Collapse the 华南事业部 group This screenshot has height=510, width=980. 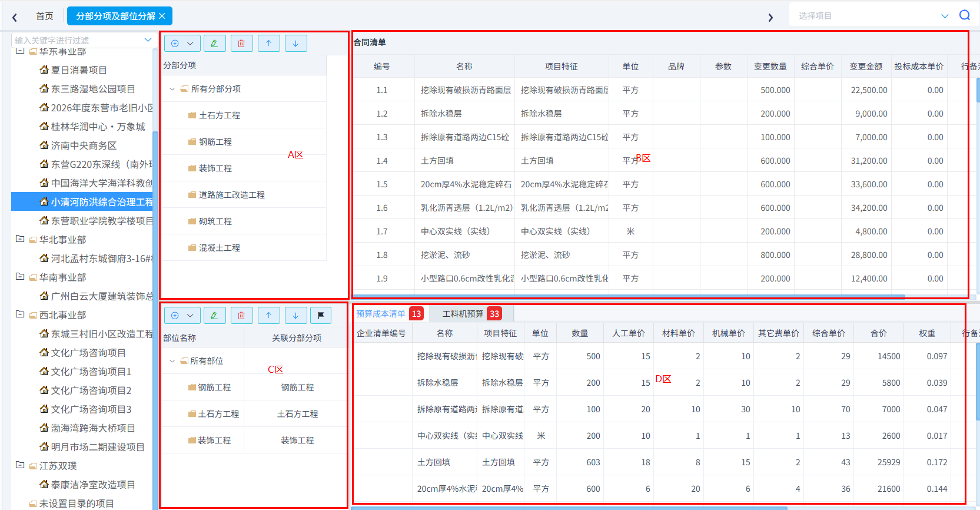coord(19,277)
